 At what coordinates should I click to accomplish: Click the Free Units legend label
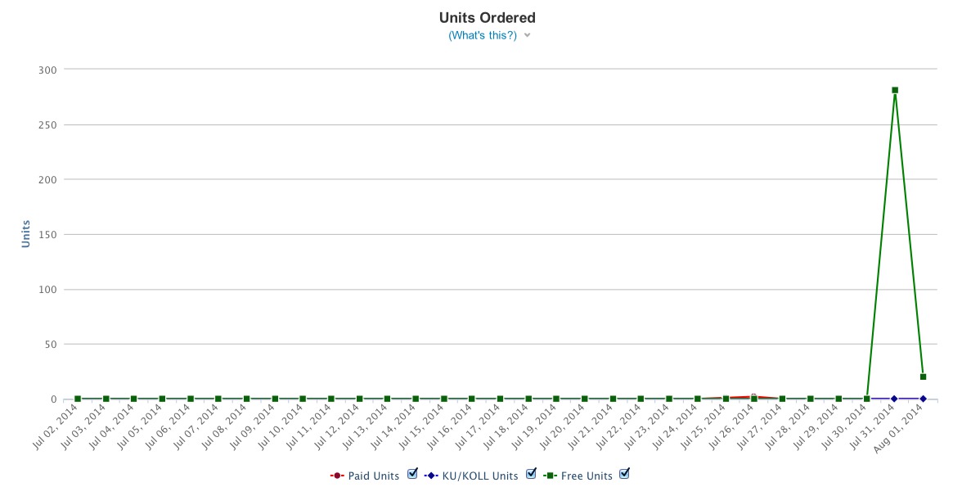point(587,476)
